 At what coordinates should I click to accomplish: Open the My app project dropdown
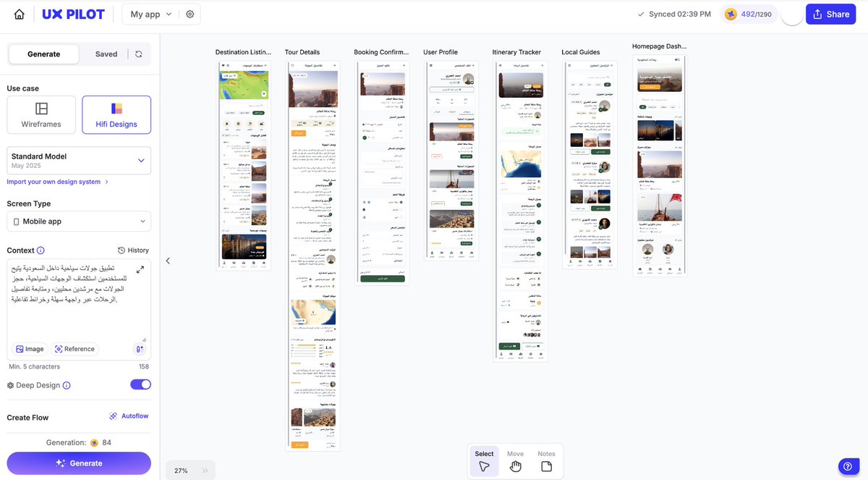point(151,14)
